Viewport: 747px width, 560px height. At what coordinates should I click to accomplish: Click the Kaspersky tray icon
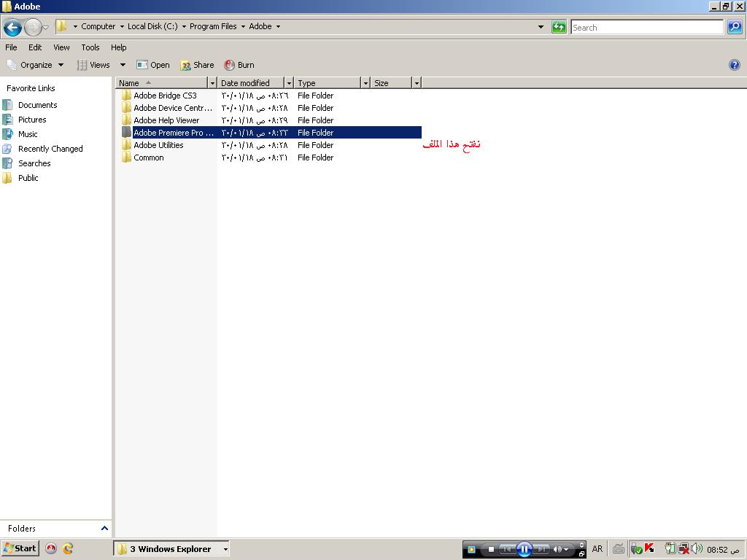click(649, 548)
